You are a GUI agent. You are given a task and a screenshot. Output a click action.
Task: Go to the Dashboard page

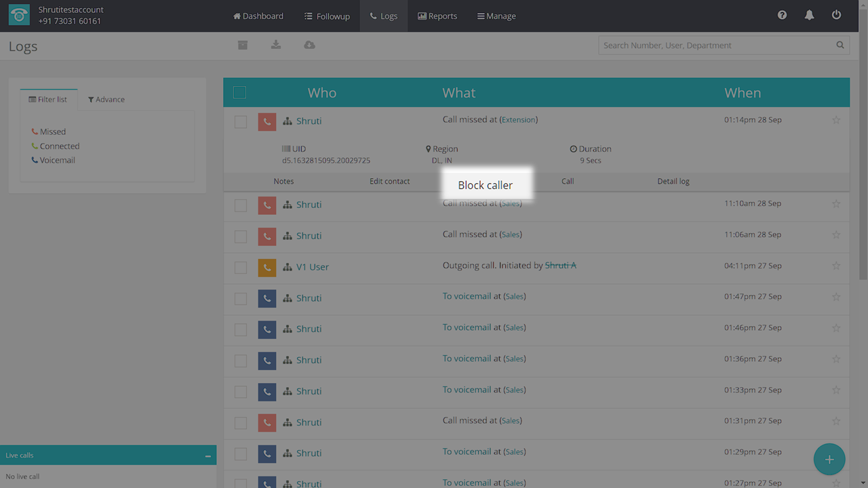coord(258,16)
